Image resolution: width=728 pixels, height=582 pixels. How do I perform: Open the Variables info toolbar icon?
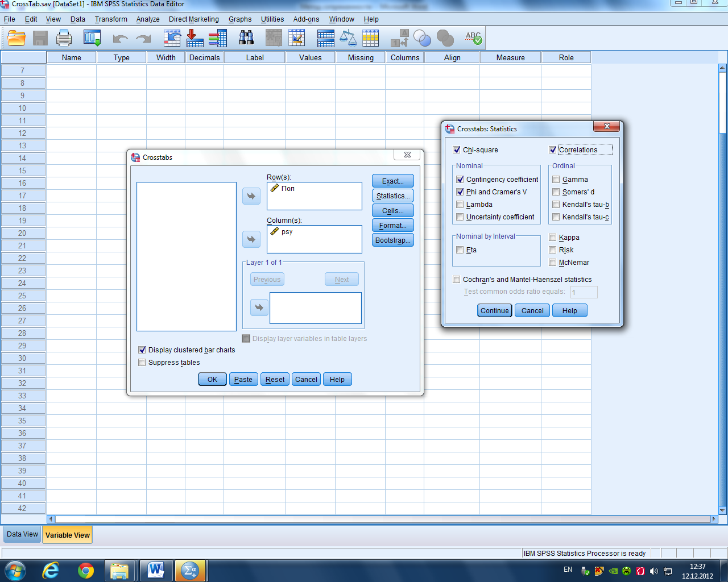pos(218,38)
